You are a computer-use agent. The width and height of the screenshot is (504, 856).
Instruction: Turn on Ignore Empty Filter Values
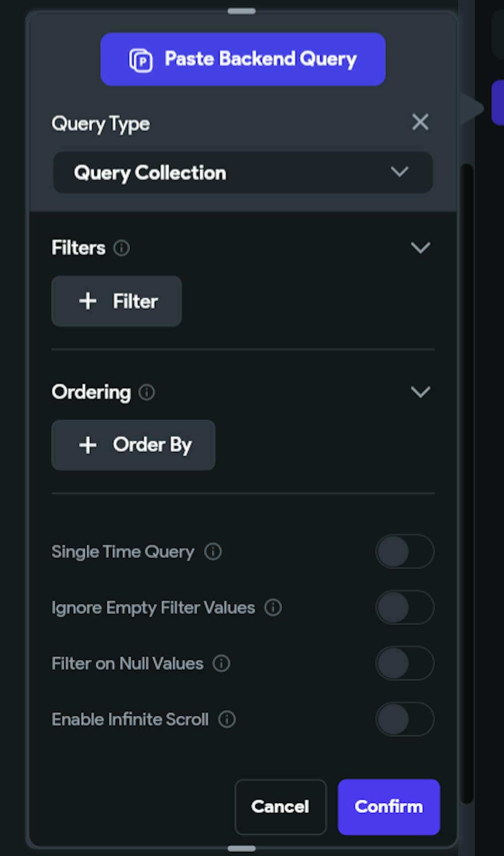click(x=405, y=607)
